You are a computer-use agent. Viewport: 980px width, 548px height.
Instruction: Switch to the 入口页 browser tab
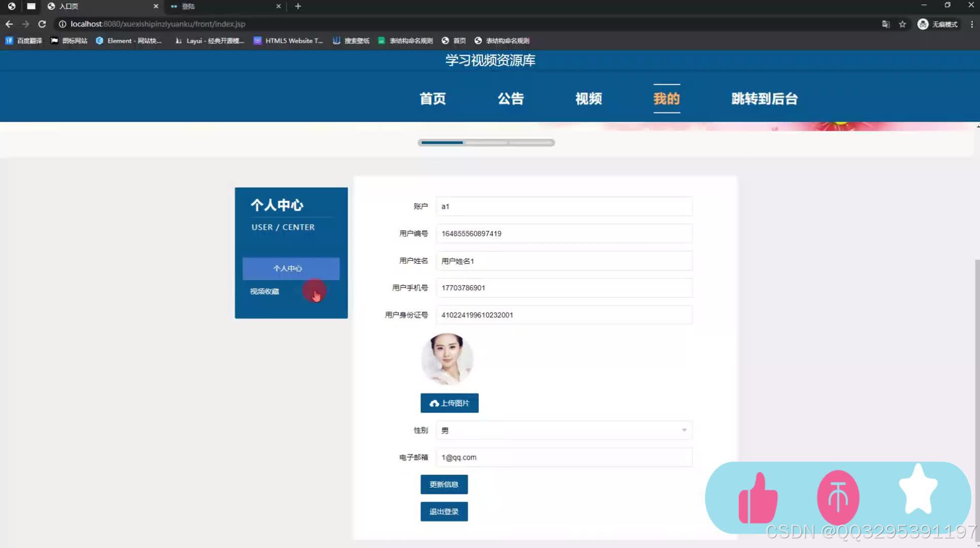(101, 6)
